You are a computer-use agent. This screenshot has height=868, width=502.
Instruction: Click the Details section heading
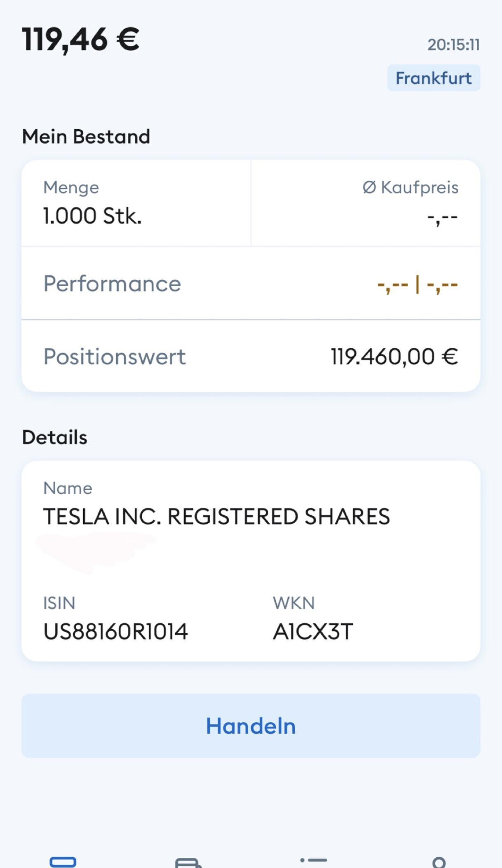pyautogui.click(x=54, y=437)
